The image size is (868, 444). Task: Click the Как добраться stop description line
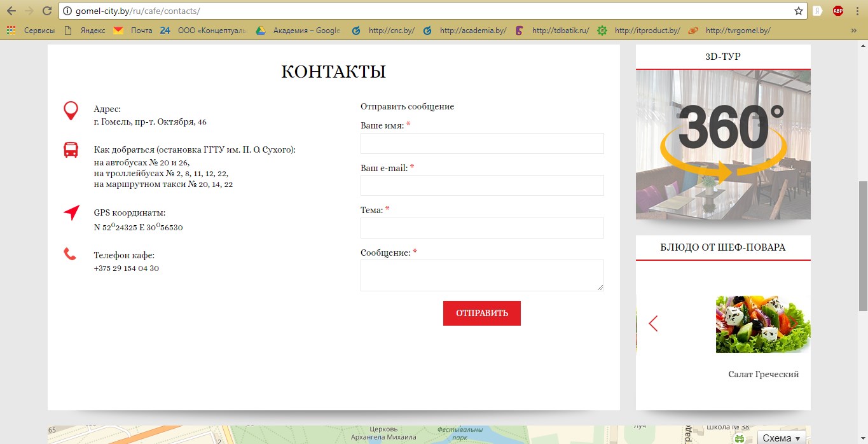click(195, 150)
